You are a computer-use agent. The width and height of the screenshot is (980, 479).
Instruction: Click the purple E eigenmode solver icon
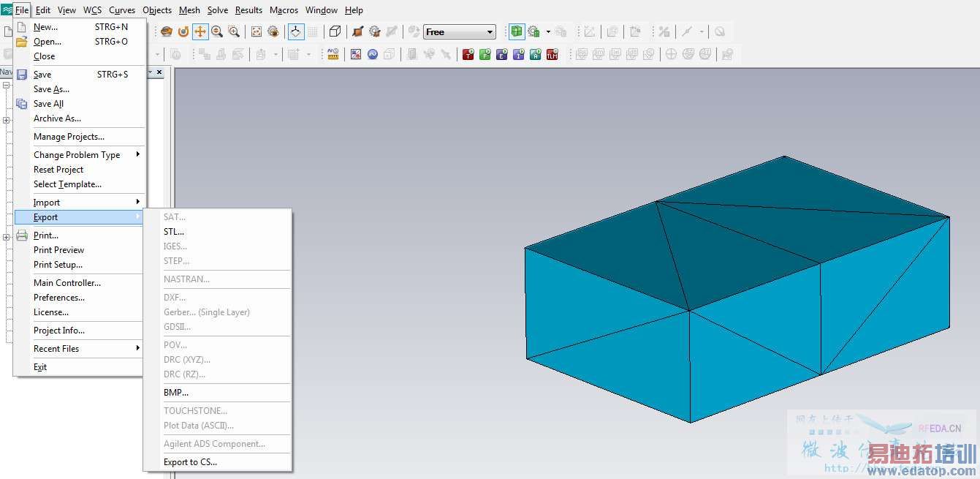(x=501, y=54)
